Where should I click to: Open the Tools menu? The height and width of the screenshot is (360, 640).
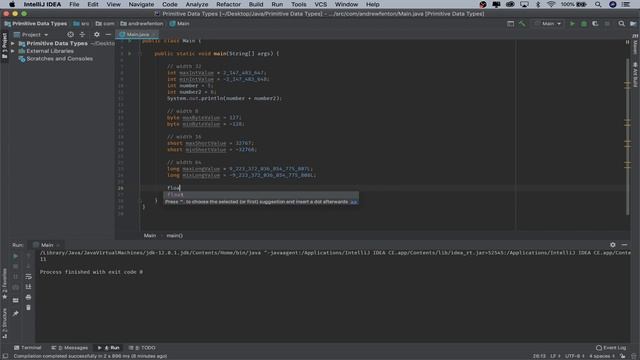298,4
